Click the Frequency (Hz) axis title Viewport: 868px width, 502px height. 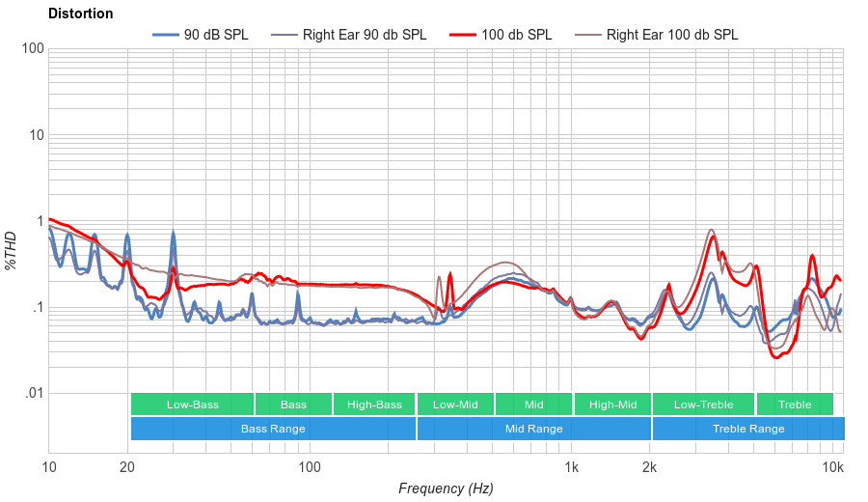(x=446, y=488)
